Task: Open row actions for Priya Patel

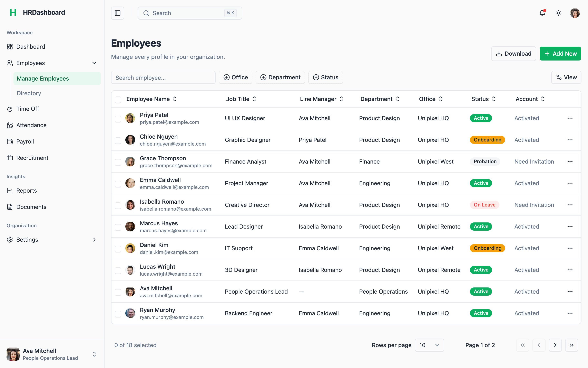Action: click(570, 118)
